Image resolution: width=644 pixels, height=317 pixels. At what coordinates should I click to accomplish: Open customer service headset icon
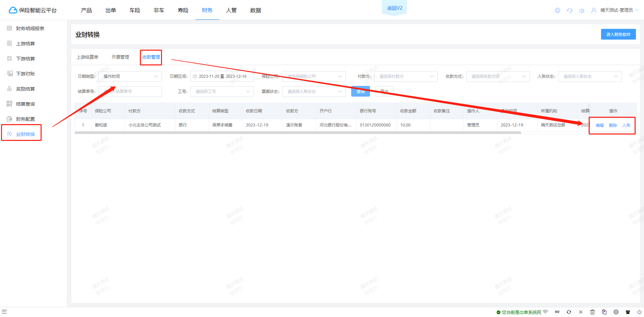pos(570,10)
